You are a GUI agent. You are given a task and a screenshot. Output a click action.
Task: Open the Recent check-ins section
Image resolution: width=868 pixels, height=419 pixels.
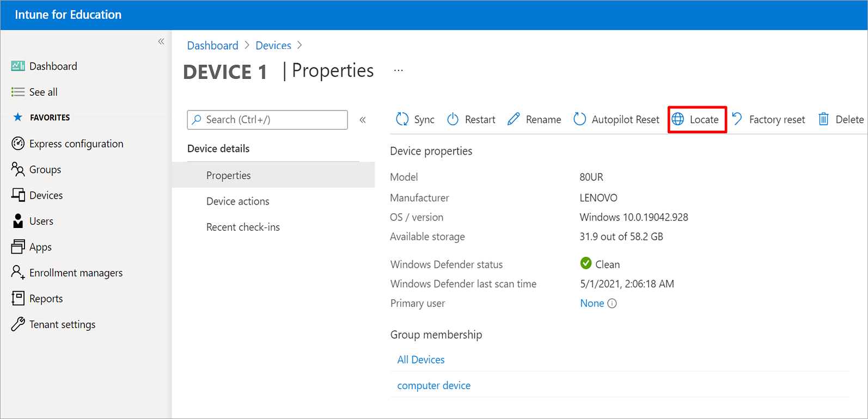click(x=243, y=227)
